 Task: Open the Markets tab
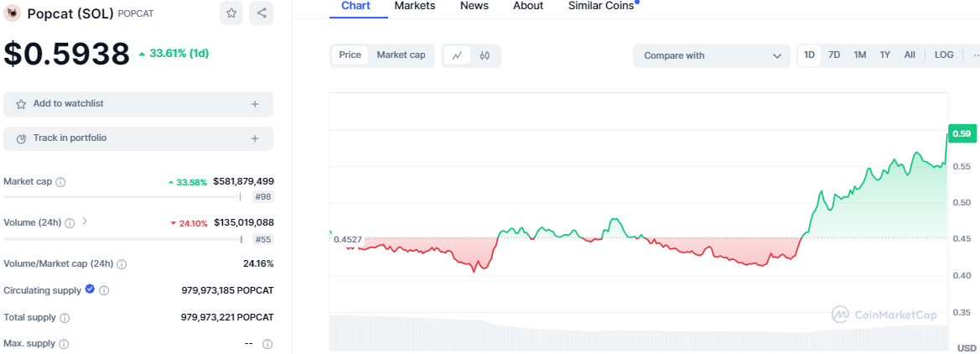pyautogui.click(x=415, y=6)
